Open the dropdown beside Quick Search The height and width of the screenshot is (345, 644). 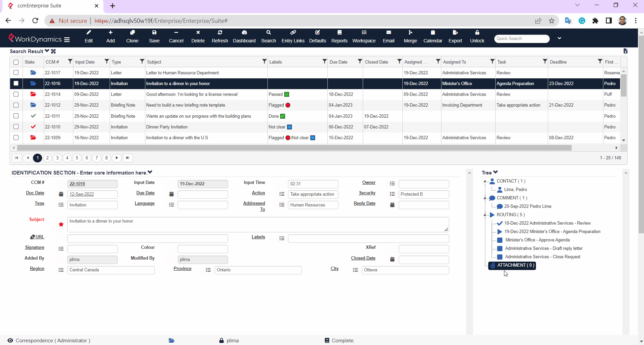pyautogui.click(x=559, y=38)
